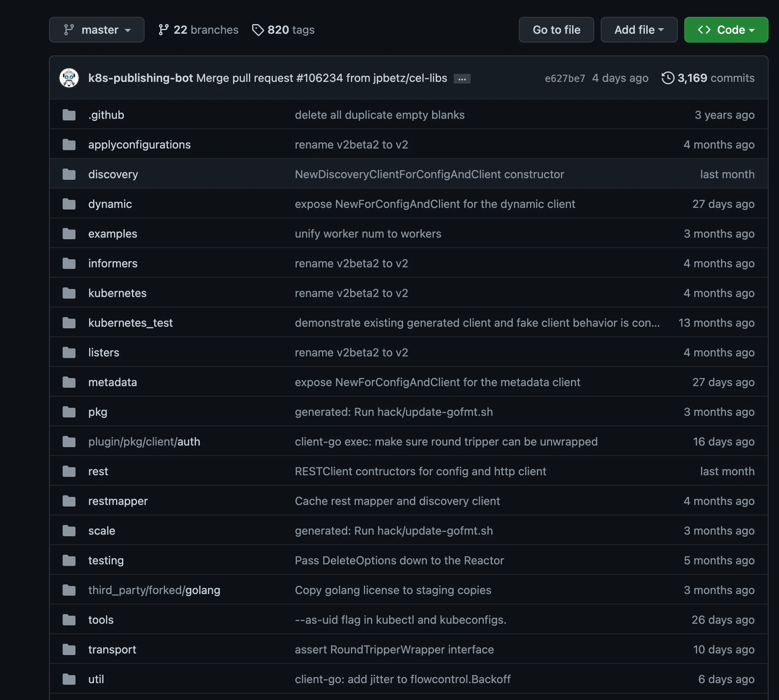
Task: Open commit e627be7
Action: pyautogui.click(x=565, y=78)
